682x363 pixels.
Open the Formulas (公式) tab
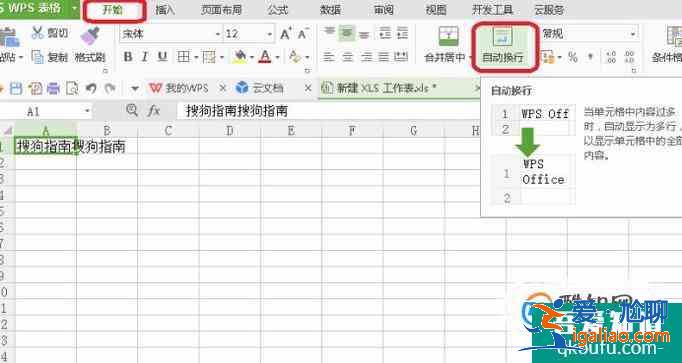coord(277,10)
